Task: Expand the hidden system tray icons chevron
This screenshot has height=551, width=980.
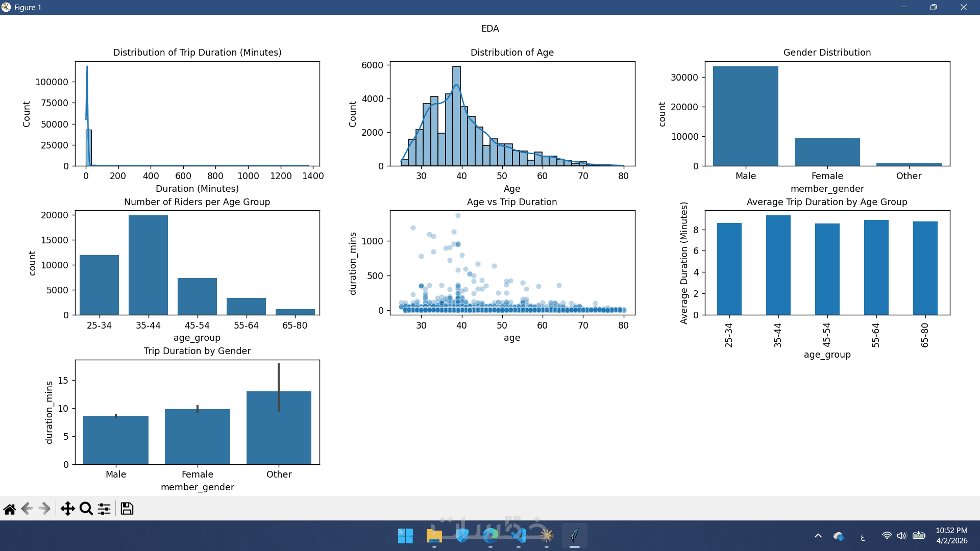Action: coord(818,536)
